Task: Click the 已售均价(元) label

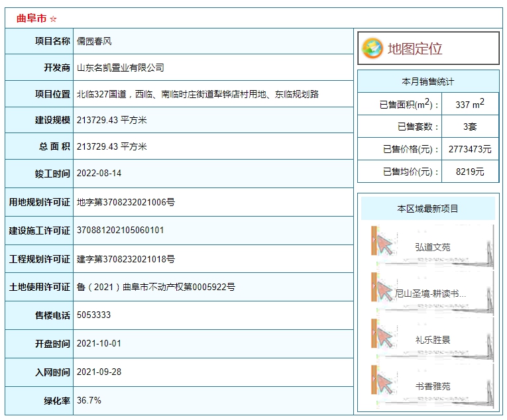Action: point(411,172)
